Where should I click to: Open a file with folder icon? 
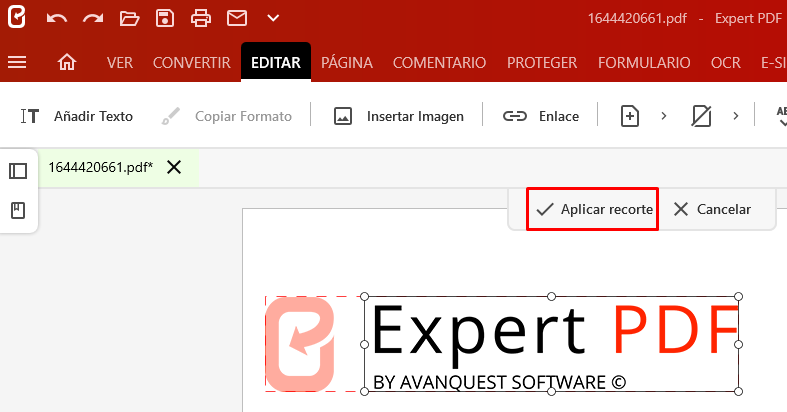(x=129, y=19)
